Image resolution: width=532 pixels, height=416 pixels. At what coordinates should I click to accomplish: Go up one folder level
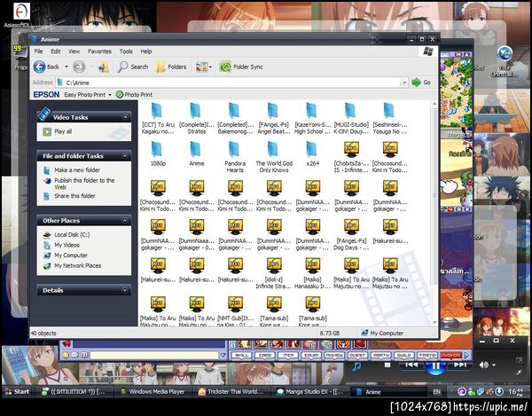103,67
